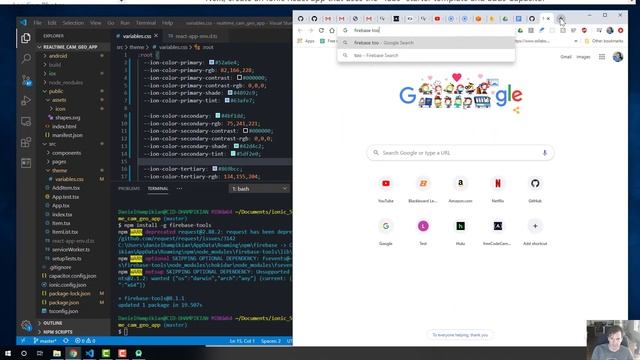Click the Images link on Google page

tap(583, 57)
